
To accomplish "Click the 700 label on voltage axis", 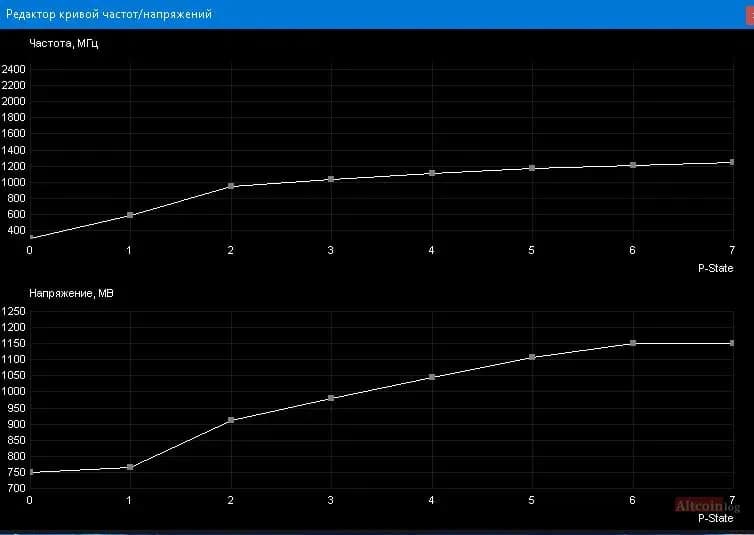I will click(16, 488).
